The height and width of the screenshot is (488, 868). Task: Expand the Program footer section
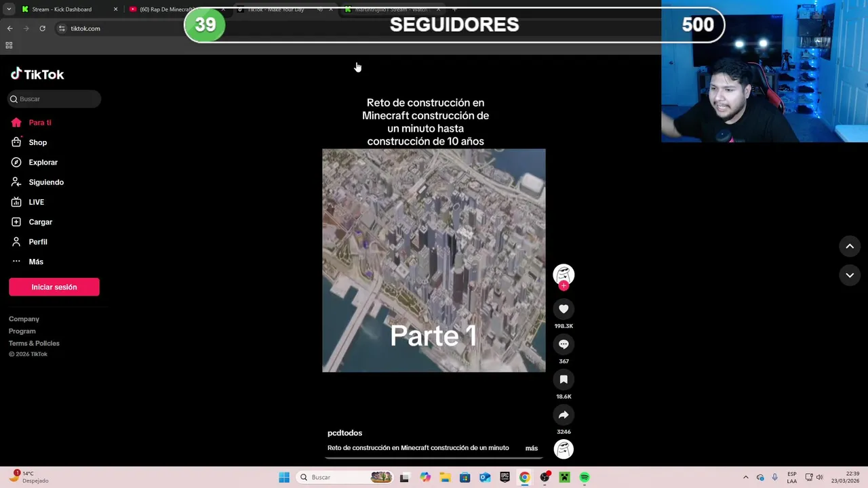click(22, 331)
